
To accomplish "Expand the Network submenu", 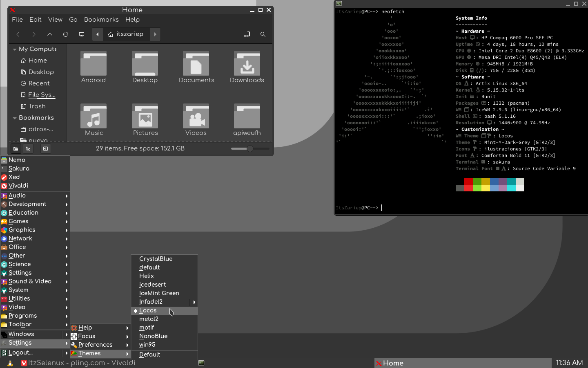I will pyautogui.click(x=35, y=238).
